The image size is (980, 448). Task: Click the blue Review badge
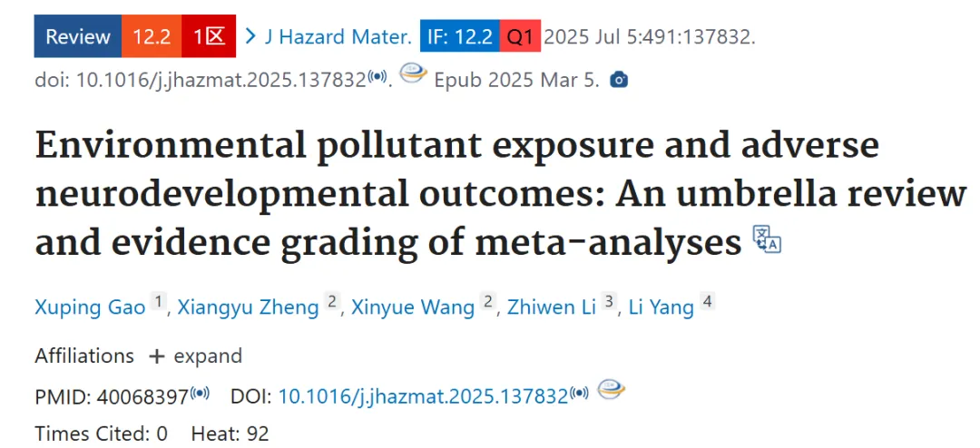coord(77,36)
